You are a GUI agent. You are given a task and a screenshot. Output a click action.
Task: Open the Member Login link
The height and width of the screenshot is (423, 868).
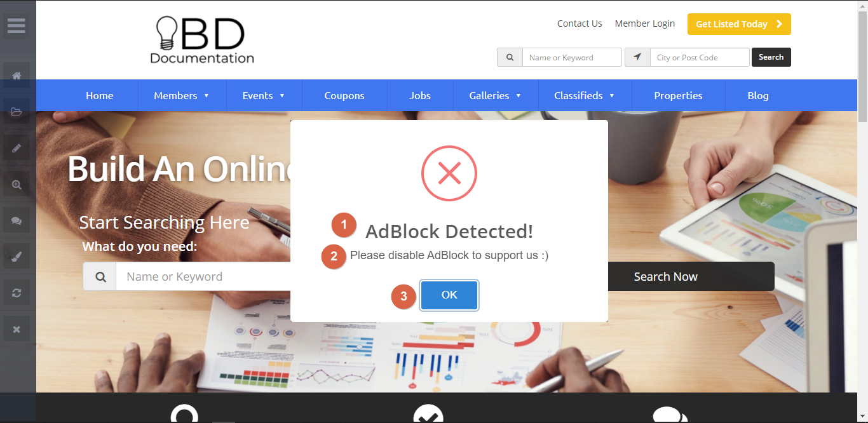[645, 23]
